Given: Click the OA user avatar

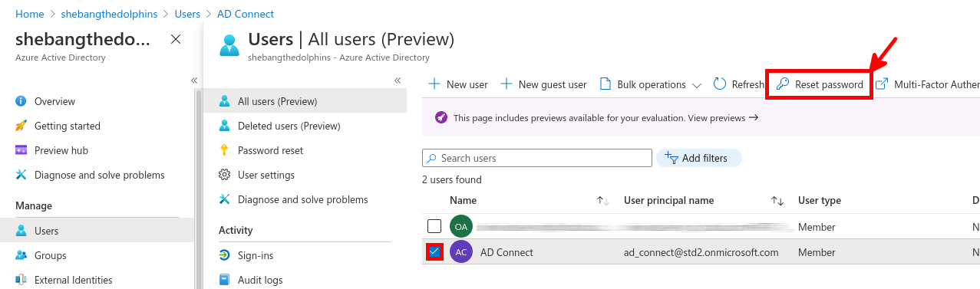Looking at the screenshot, I should (461, 227).
